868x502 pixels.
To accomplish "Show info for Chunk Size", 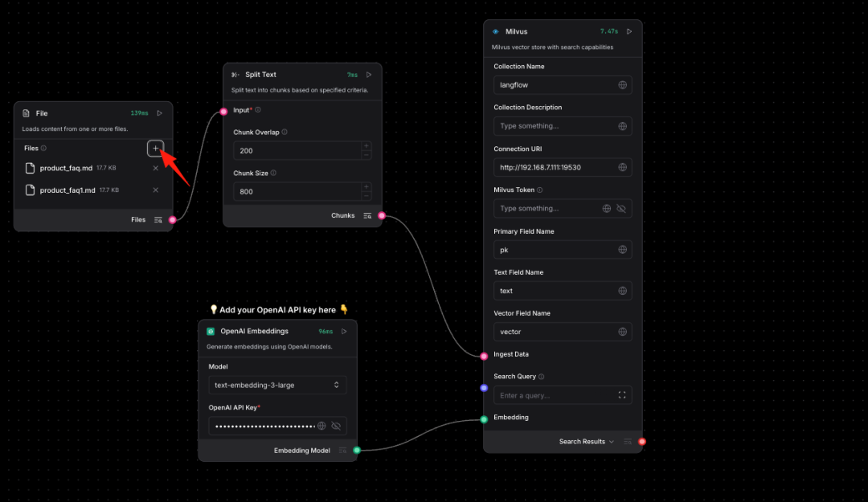I will (x=273, y=173).
